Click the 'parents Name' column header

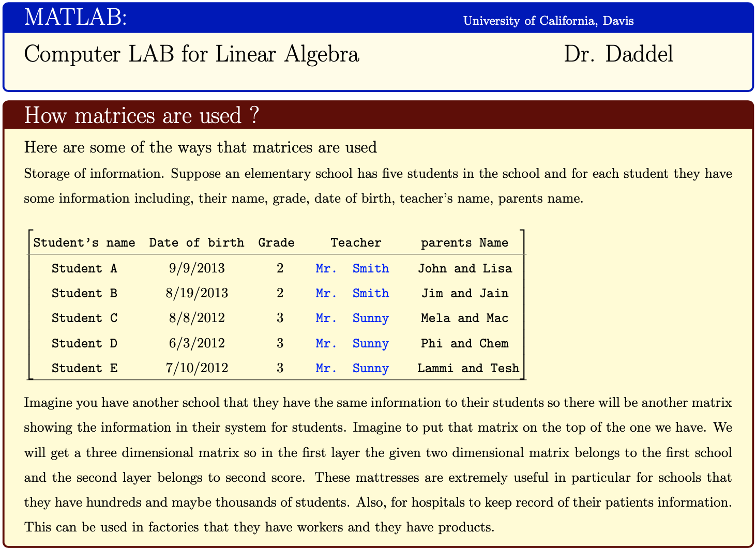(x=464, y=242)
